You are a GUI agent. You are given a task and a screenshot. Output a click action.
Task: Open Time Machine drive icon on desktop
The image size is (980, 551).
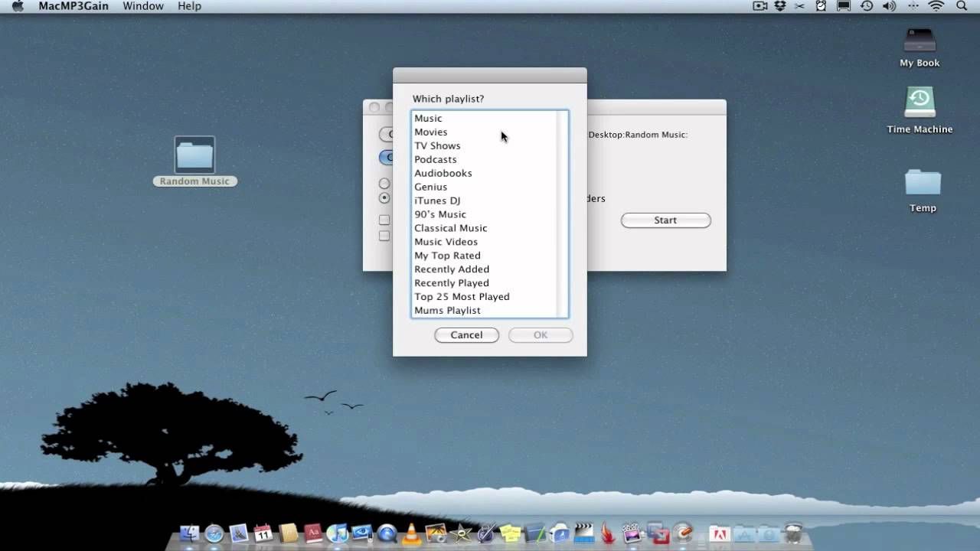pyautogui.click(x=920, y=110)
